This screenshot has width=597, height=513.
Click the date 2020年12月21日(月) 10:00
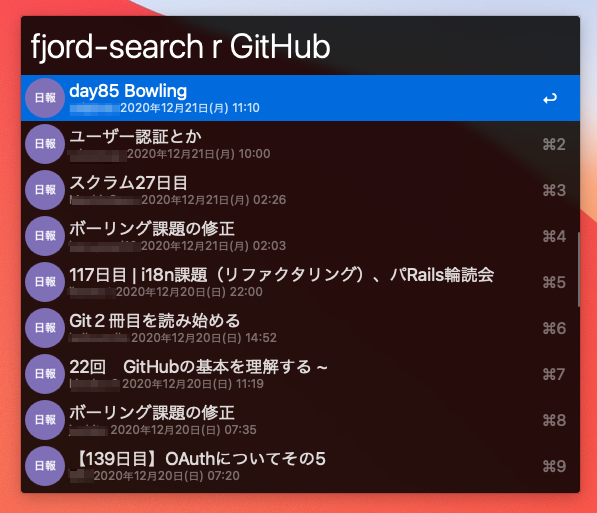[x=199, y=154]
